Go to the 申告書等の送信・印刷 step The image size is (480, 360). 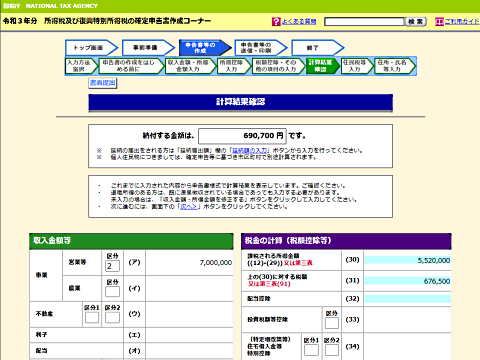tap(261, 48)
